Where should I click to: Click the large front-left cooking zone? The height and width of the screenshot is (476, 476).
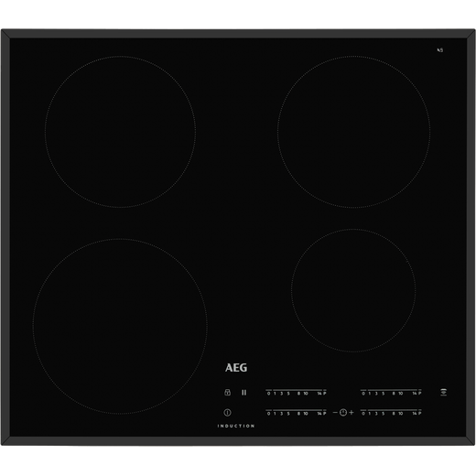pos(120,326)
